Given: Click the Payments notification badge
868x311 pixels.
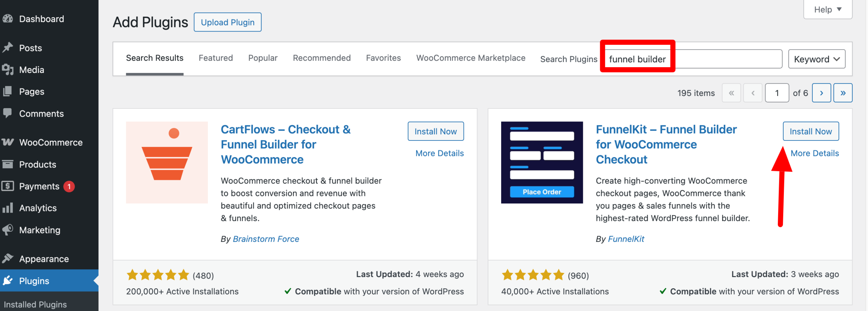Looking at the screenshot, I should 69,186.
